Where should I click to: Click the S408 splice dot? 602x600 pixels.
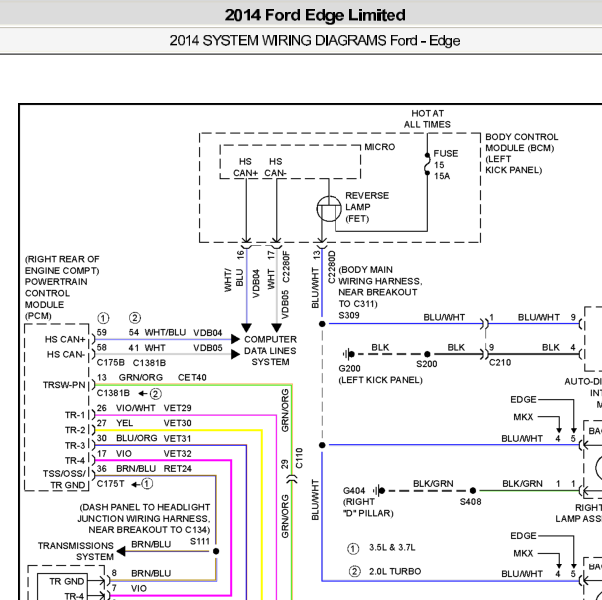tap(473, 490)
